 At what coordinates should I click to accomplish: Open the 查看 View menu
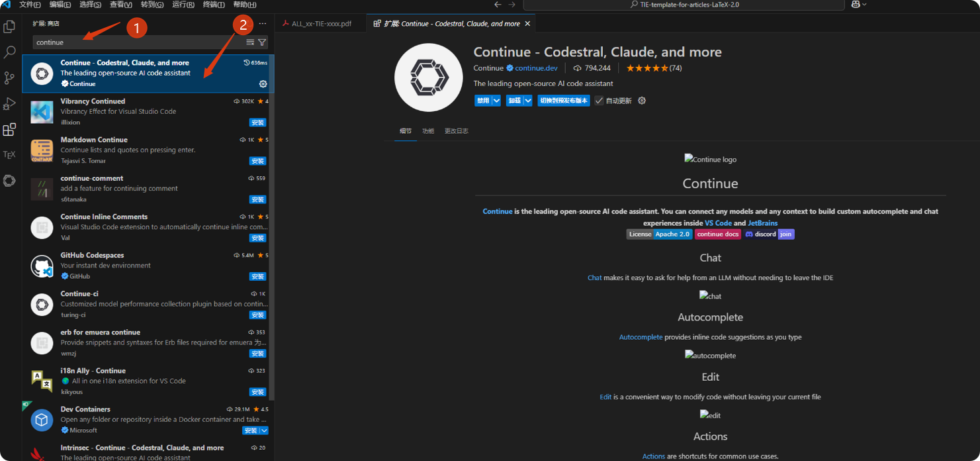[x=121, y=5]
